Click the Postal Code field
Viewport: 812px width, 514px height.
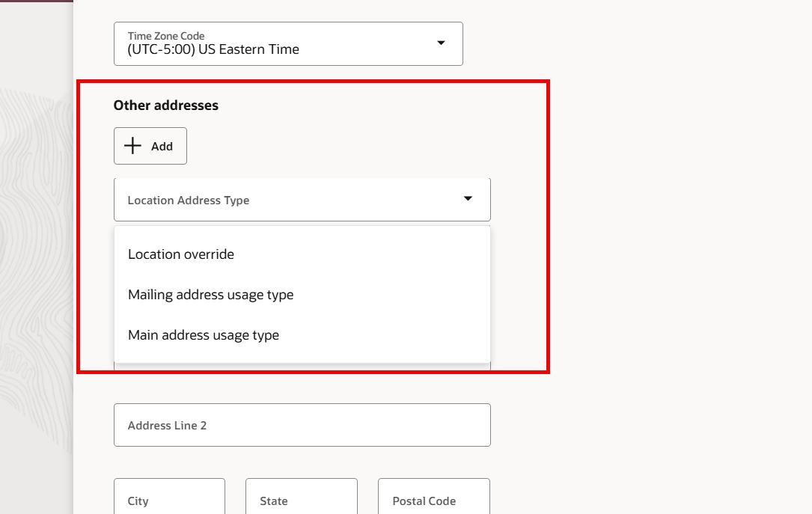(434, 496)
